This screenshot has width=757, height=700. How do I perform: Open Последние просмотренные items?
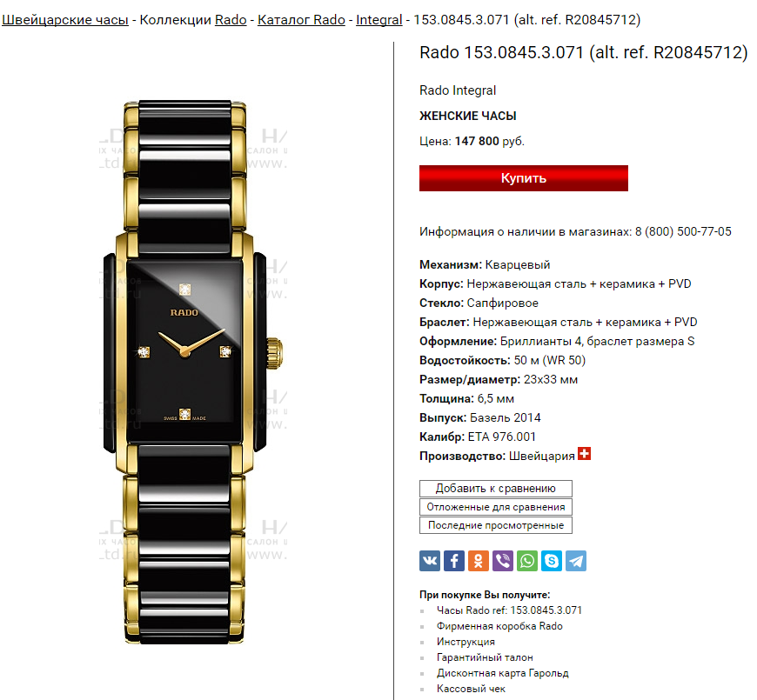496,525
